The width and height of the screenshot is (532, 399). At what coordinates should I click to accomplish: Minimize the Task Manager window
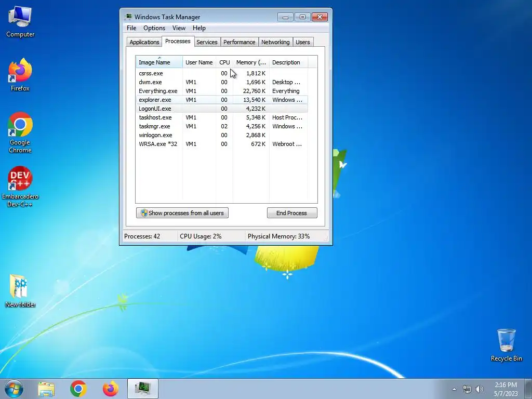click(285, 17)
